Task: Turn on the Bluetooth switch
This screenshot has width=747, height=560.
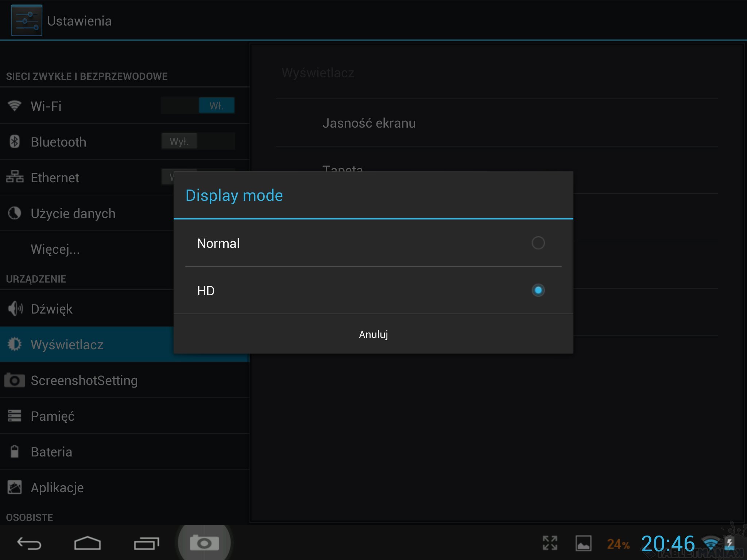Action: point(198,141)
